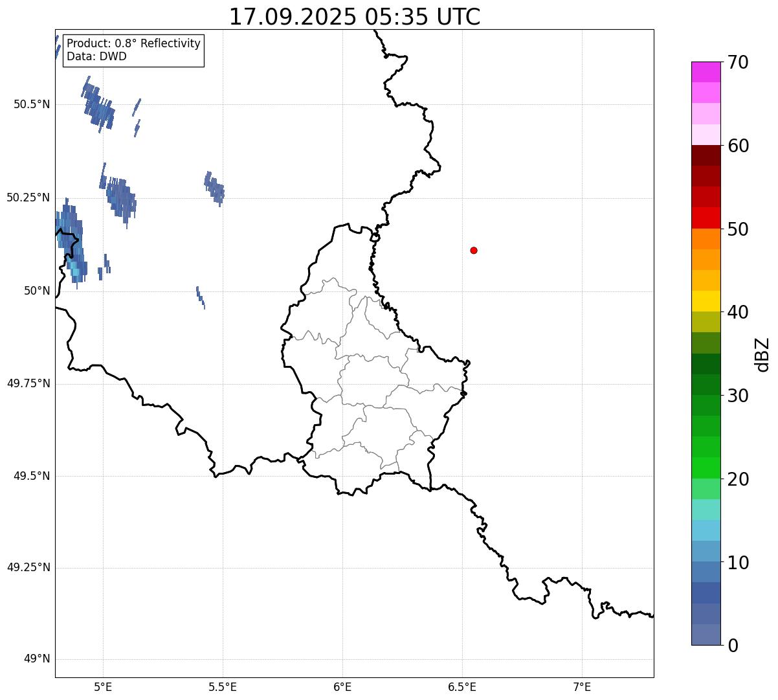The image size is (778, 700).
Task: Click the radar echo patch near 50.25°N 5.45°E
Action: tap(215, 188)
